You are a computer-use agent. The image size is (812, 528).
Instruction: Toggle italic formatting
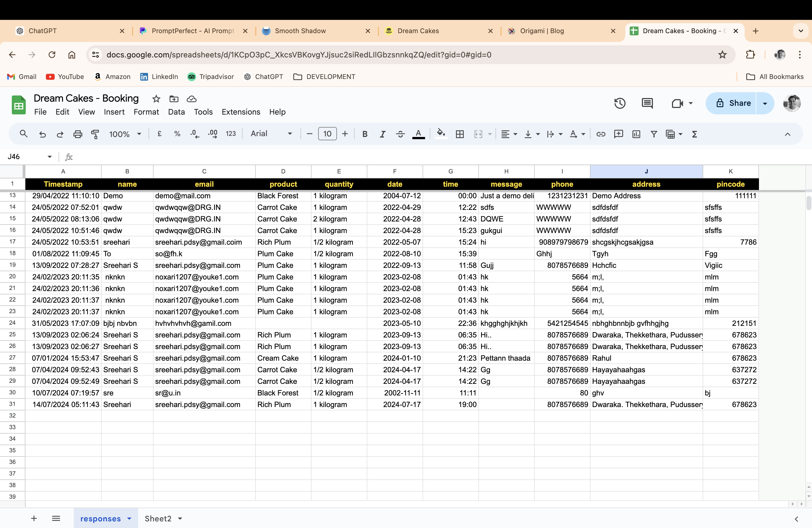coord(383,134)
